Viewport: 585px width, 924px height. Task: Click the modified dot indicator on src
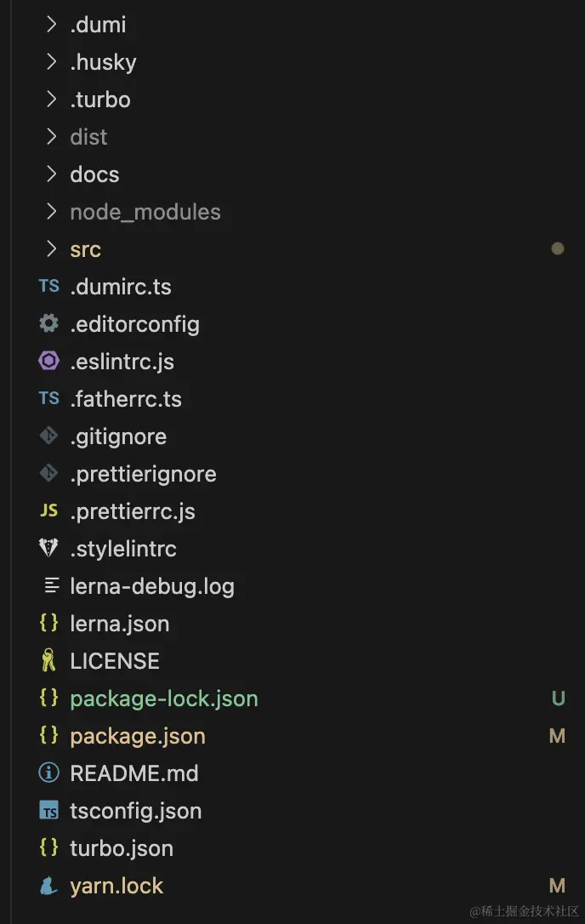(x=558, y=249)
